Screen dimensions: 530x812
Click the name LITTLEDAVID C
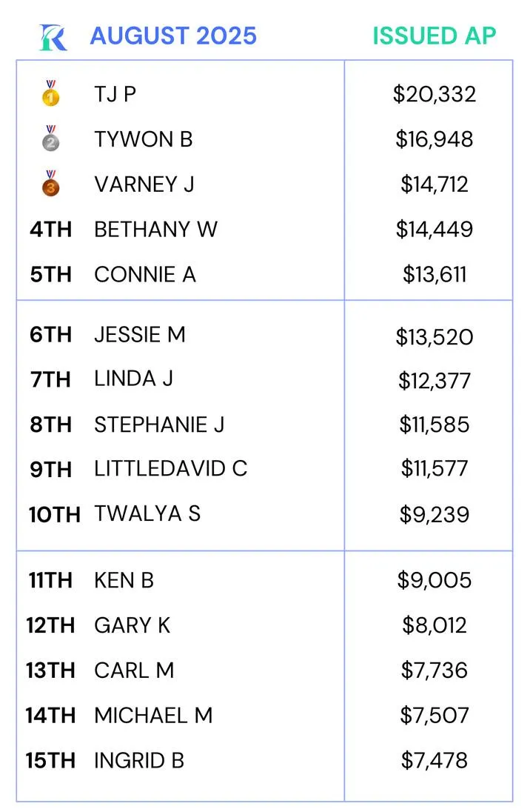tap(171, 469)
